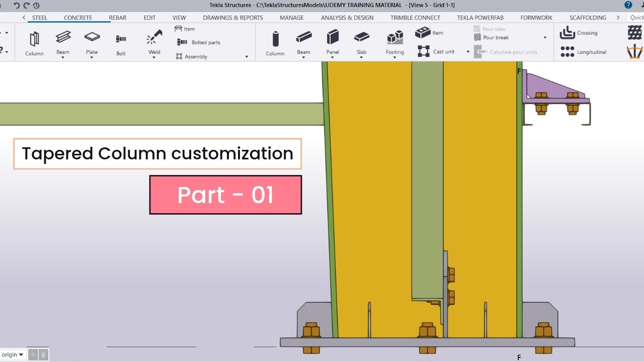Image resolution: width=644 pixels, height=362 pixels.
Task: Select the steel Column tool
Action: (x=34, y=43)
